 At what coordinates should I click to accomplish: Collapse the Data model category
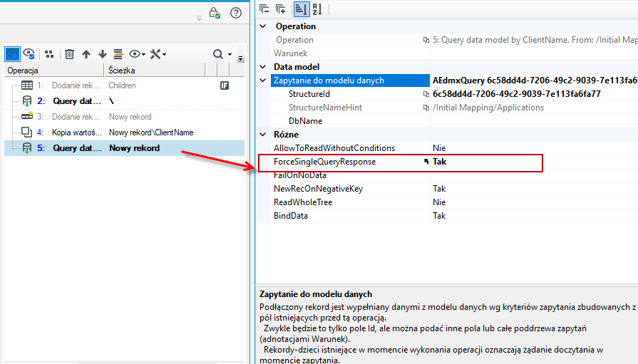click(x=263, y=67)
